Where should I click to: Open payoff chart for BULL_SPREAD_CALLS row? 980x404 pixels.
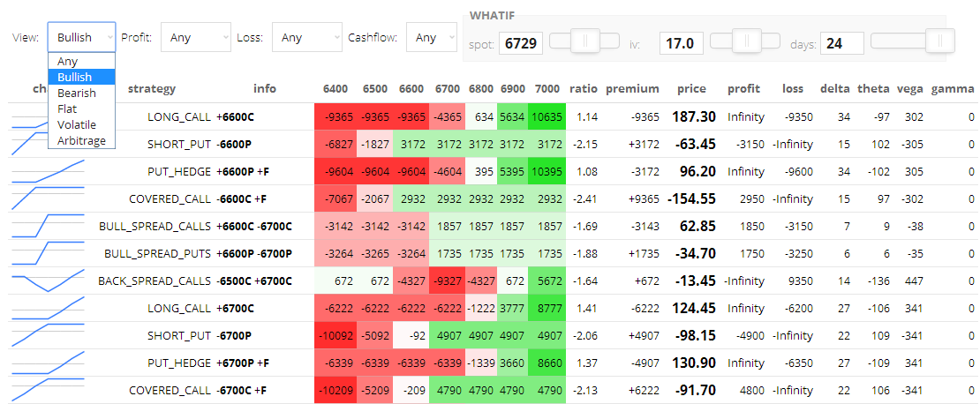click(48, 226)
